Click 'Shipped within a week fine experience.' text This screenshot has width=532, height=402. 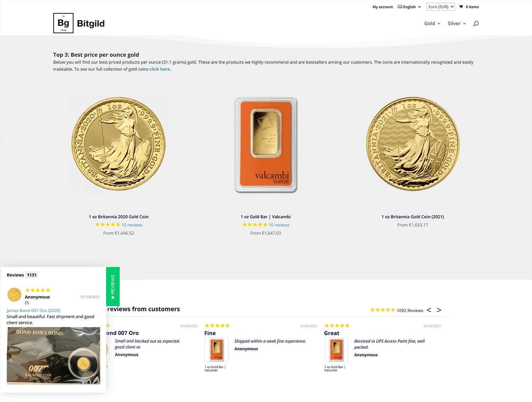(x=270, y=341)
